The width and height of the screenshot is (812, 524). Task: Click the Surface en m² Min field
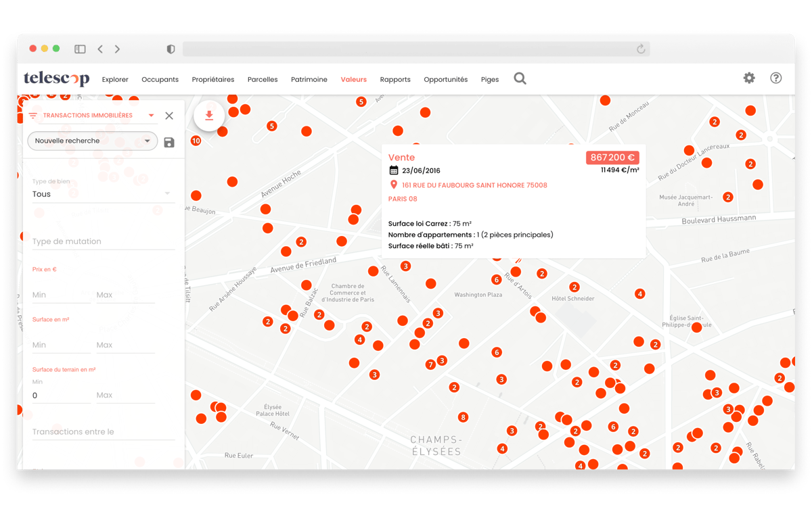point(61,345)
